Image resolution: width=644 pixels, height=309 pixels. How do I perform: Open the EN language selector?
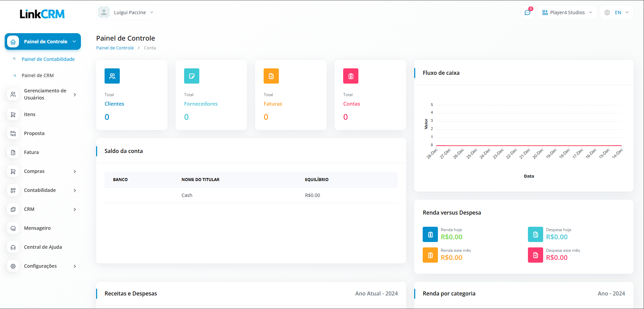617,13
